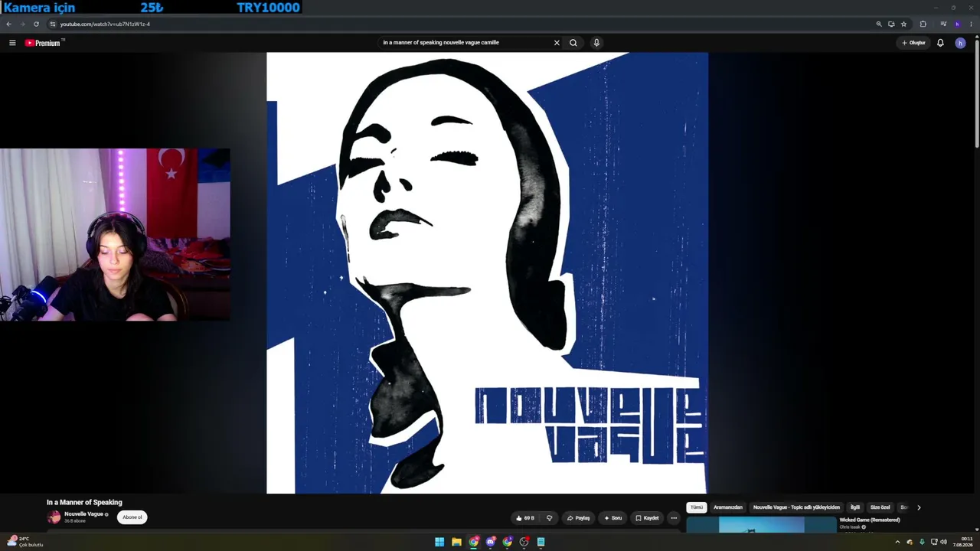
Task: Click the Nouvelle Vague album cover video
Action: pos(487,272)
